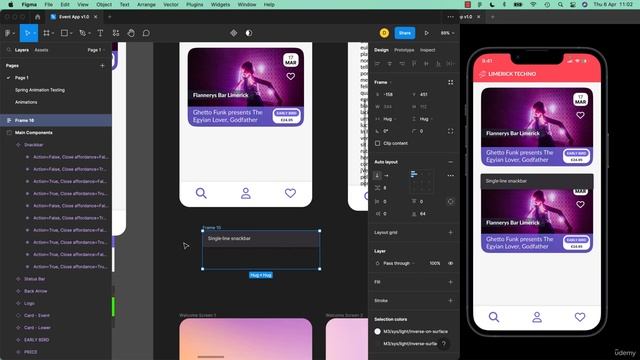The image size is (640, 360).
Task: Click the heart icon in canvas bottom nav
Action: 290,193
